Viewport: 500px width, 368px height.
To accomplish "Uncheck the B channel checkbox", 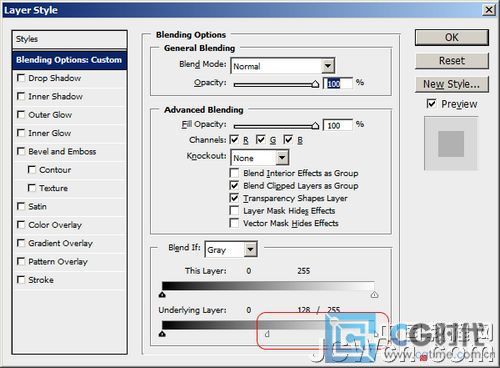I will point(288,140).
